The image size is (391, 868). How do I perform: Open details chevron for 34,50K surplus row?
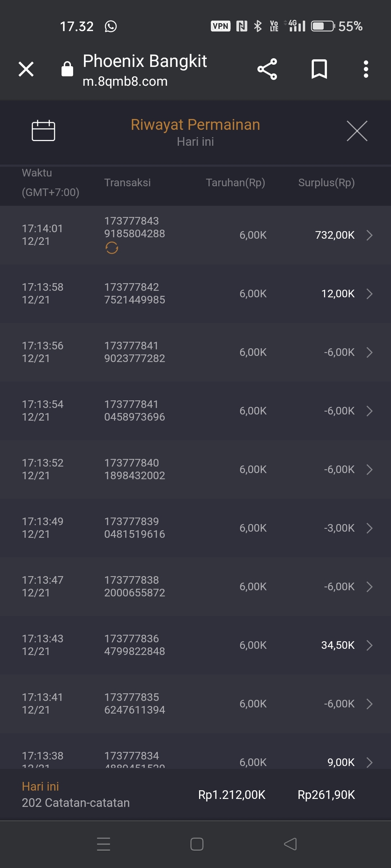click(x=369, y=645)
